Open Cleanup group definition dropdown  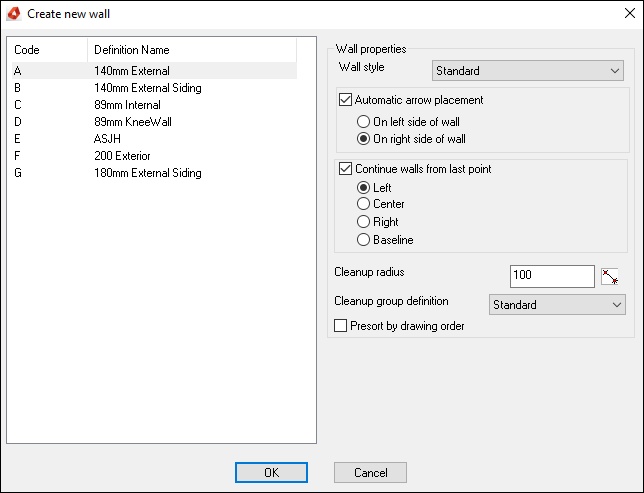557,305
